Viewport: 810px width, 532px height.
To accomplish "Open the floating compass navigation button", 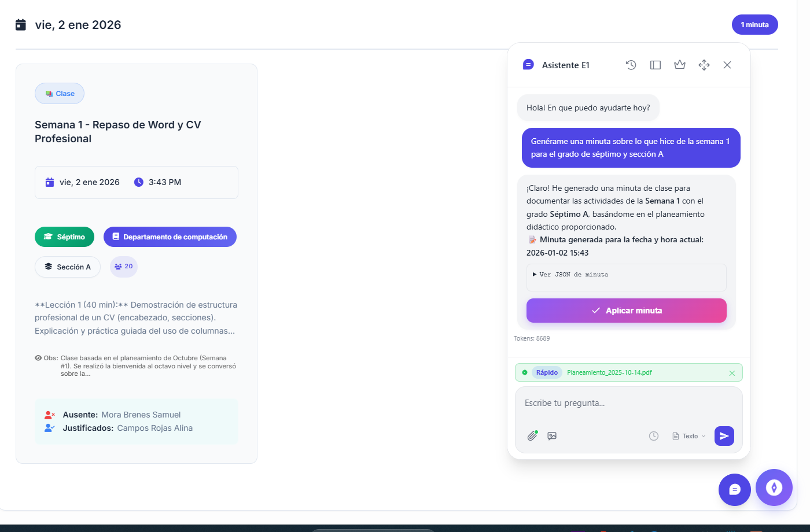I will 774,487.
